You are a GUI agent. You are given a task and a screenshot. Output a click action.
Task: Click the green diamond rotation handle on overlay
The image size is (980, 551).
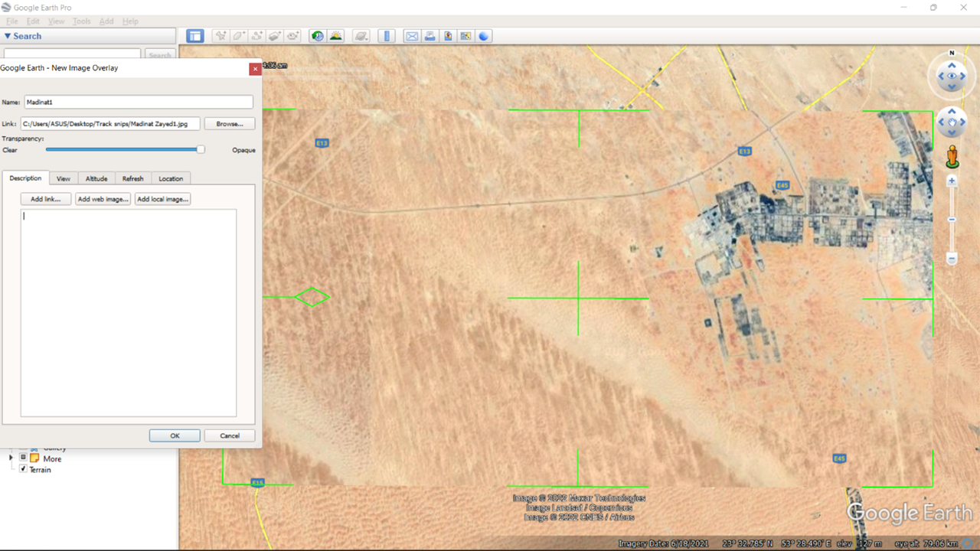tap(312, 297)
